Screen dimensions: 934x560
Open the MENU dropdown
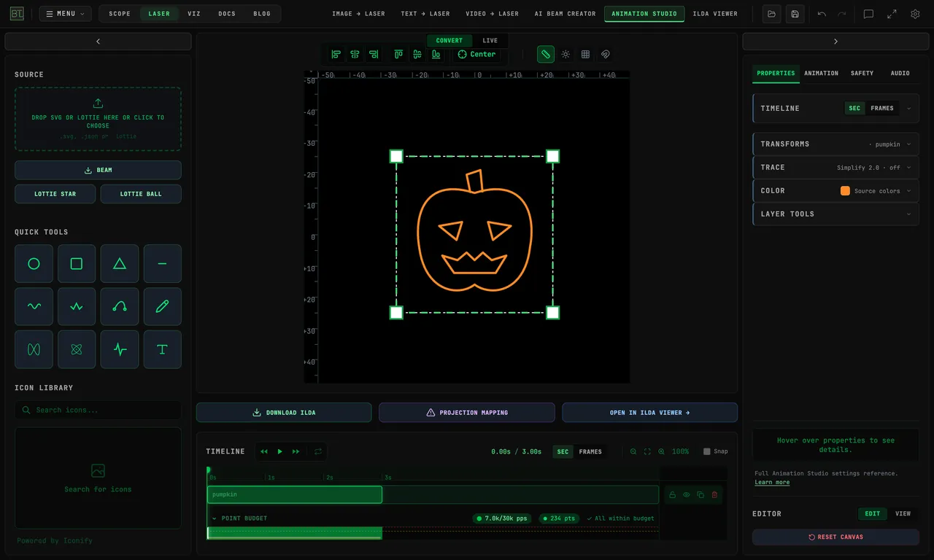point(66,14)
